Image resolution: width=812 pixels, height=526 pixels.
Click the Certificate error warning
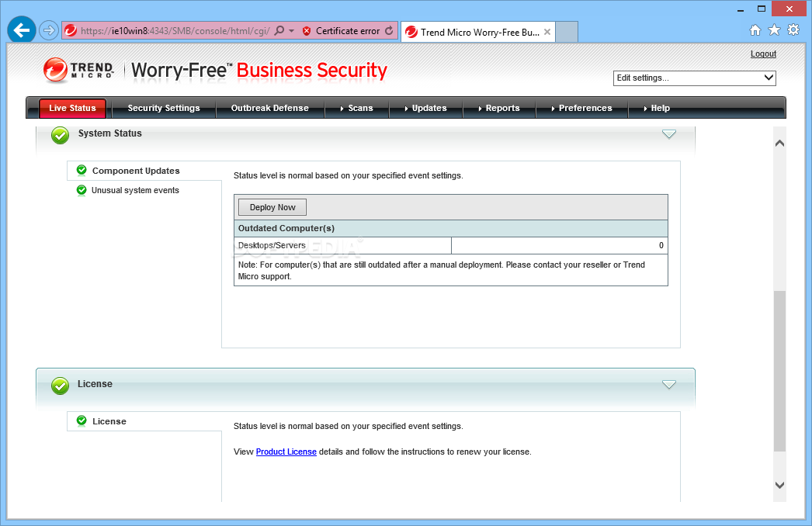click(342, 31)
